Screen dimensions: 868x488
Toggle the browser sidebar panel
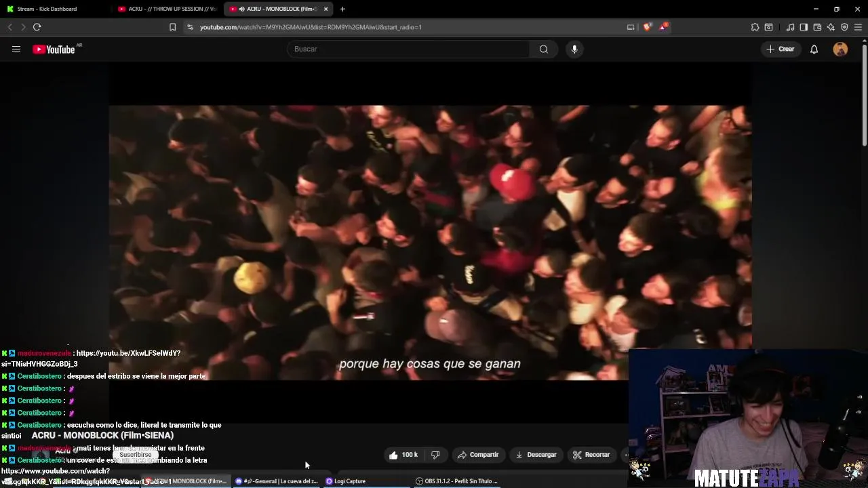[804, 27]
